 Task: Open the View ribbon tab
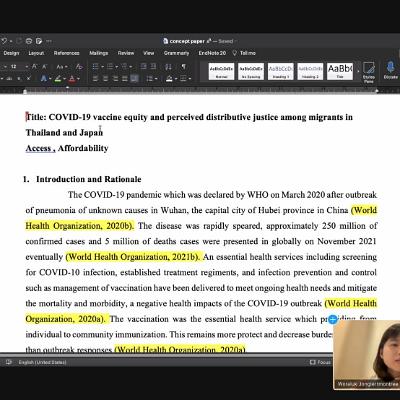[149, 53]
